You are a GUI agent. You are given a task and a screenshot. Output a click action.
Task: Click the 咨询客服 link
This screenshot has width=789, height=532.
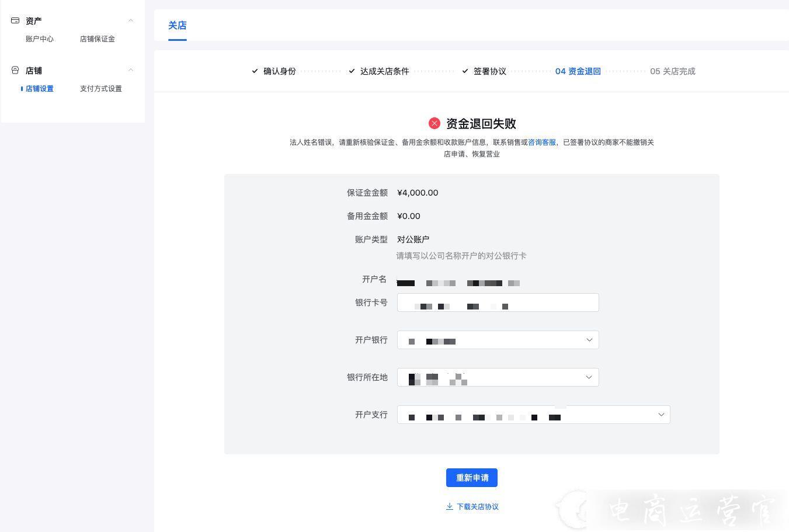[542, 142]
